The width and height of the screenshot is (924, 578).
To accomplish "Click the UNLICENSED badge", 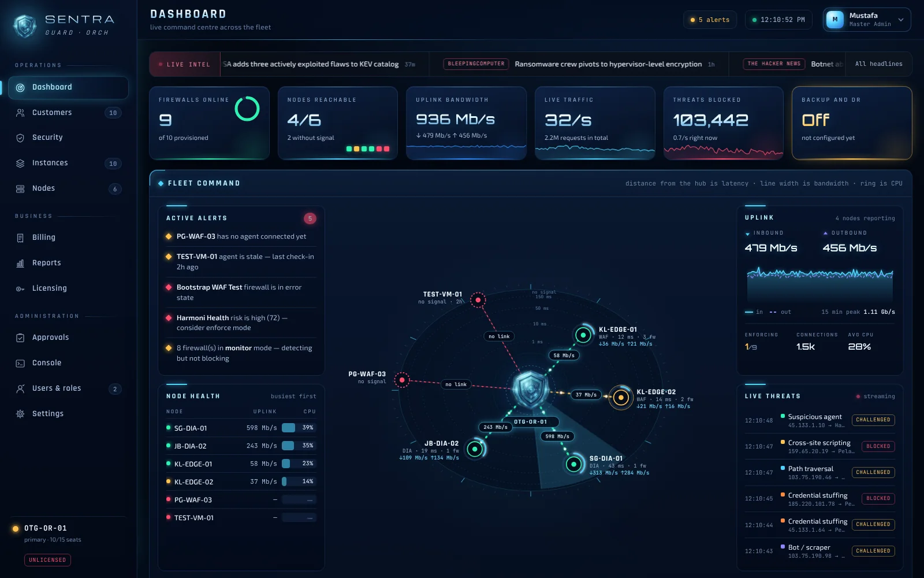I will click(47, 560).
